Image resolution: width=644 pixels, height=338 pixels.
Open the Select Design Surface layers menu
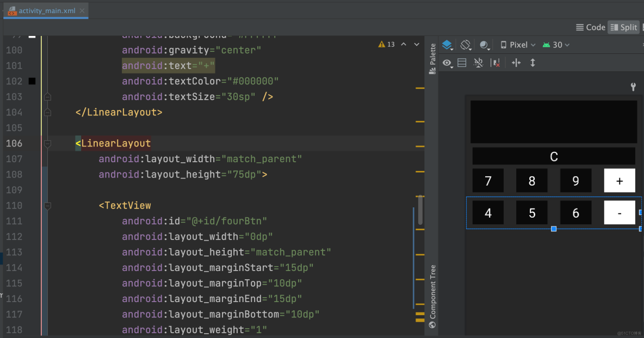[447, 45]
